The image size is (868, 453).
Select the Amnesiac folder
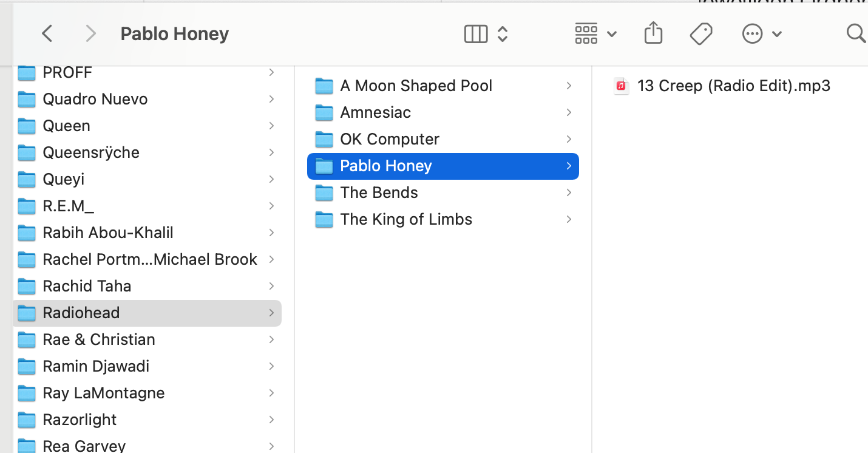(x=375, y=112)
